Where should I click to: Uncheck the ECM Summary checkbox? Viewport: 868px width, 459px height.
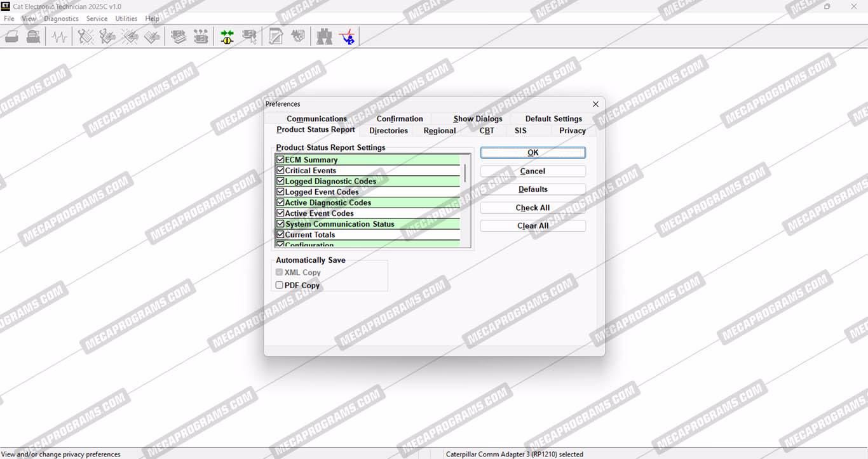click(x=280, y=160)
